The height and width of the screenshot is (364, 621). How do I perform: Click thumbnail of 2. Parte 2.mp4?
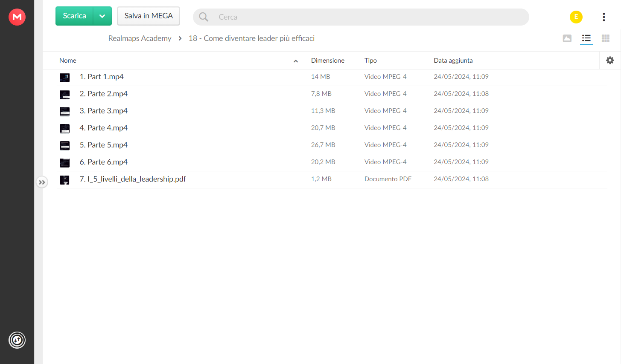64,95
